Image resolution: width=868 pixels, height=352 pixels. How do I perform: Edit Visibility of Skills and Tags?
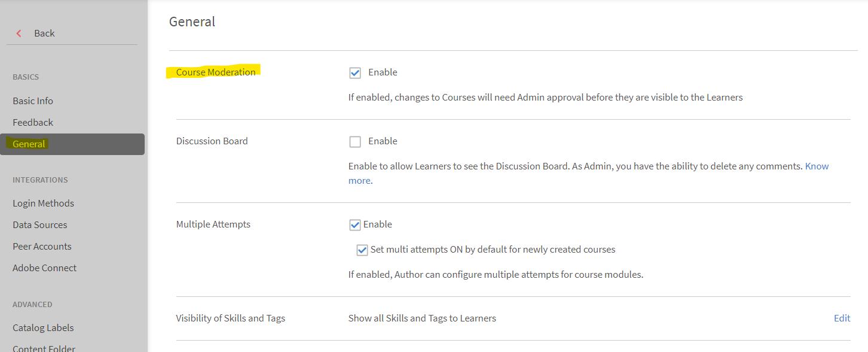842,318
